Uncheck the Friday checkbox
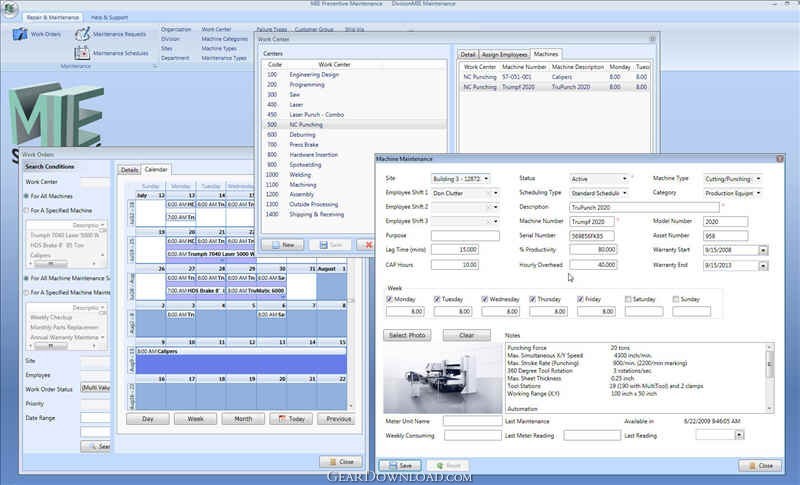Screen dimensions: 800x485 [580, 299]
